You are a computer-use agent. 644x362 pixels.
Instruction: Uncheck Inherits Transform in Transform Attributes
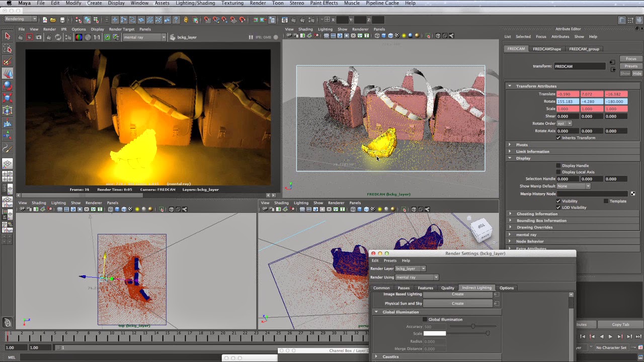click(x=558, y=138)
